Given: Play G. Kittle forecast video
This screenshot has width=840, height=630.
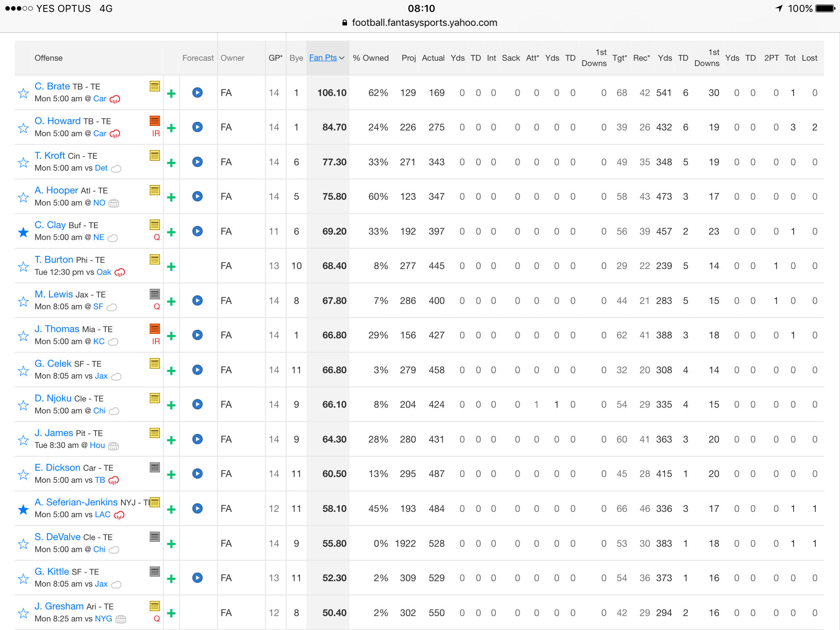Looking at the screenshot, I should (197, 577).
